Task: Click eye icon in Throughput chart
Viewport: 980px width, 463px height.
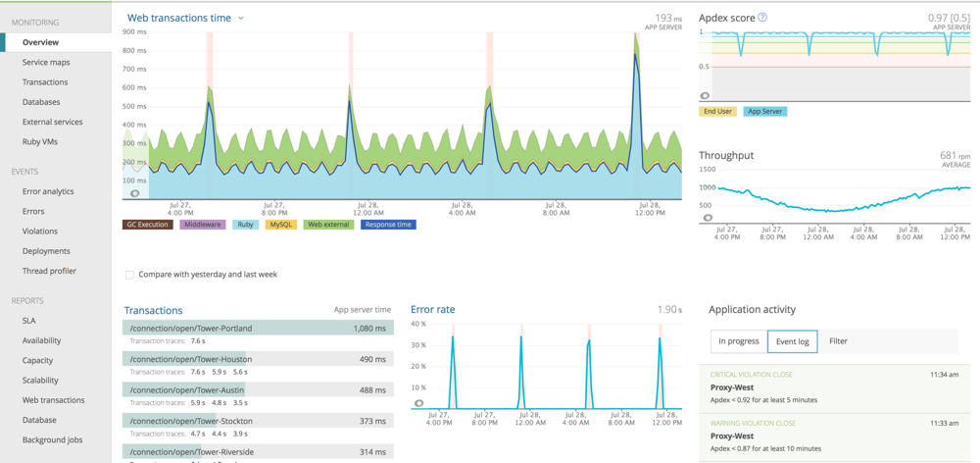Action: tap(708, 218)
